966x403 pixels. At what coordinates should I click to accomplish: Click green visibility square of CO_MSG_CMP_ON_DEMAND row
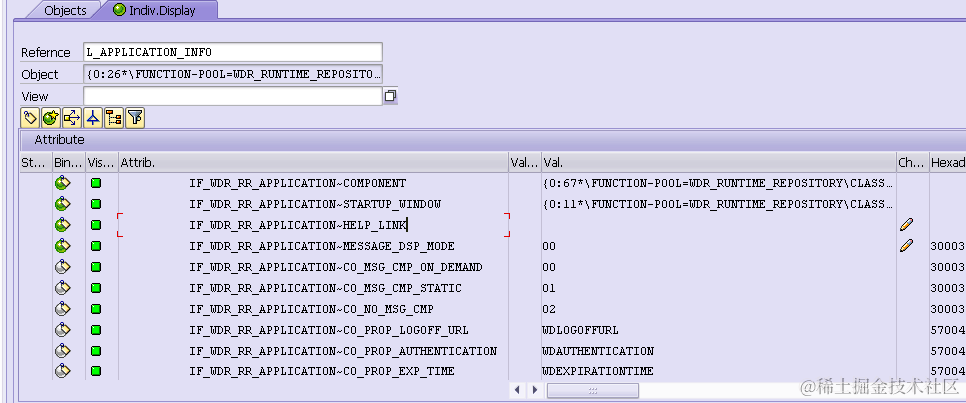95,267
